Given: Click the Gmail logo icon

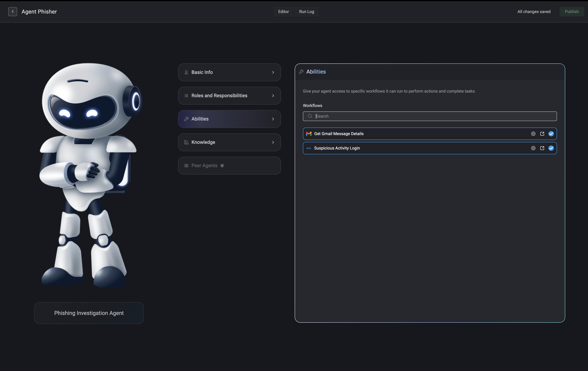Looking at the screenshot, I should (x=309, y=134).
